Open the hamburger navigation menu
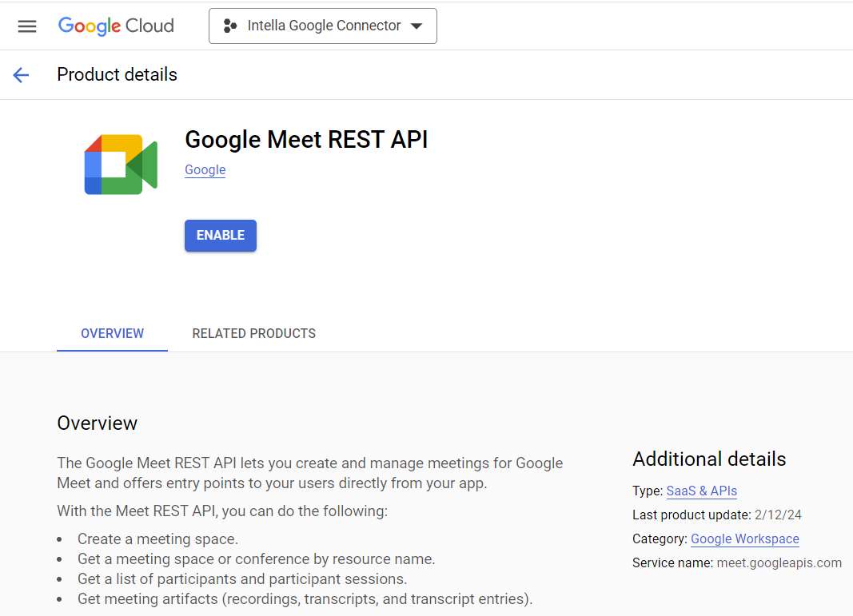 click(26, 26)
